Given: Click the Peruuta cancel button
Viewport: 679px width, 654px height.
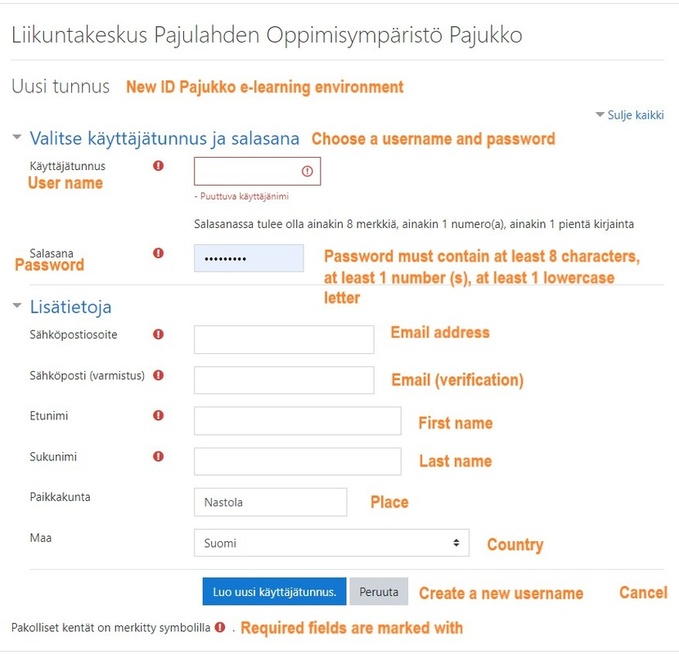Looking at the screenshot, I should pos(379,592).
